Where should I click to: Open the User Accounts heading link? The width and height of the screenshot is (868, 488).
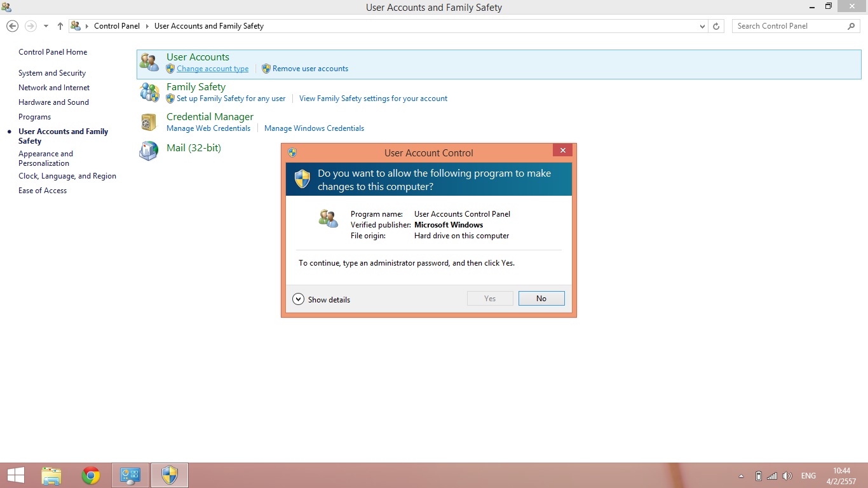point(198,57)
